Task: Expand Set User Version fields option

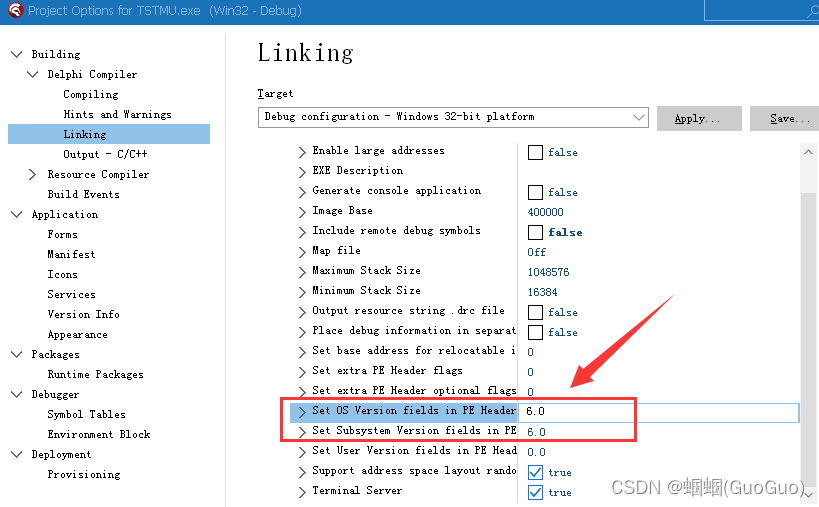Action: [x=302, y=452]
